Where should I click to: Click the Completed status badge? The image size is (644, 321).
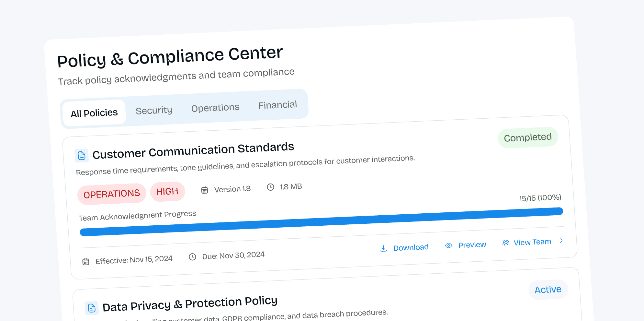[x=528, y=137]
